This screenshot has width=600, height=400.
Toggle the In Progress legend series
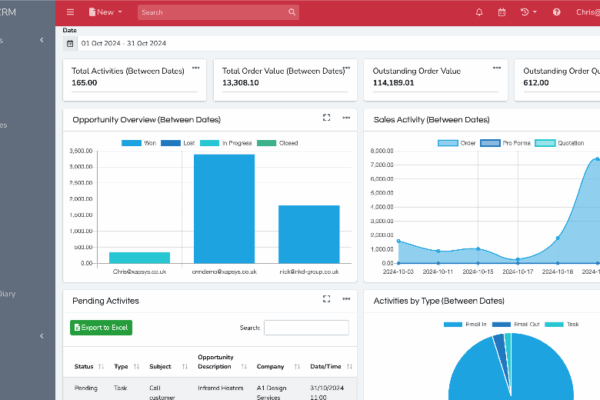226,143
